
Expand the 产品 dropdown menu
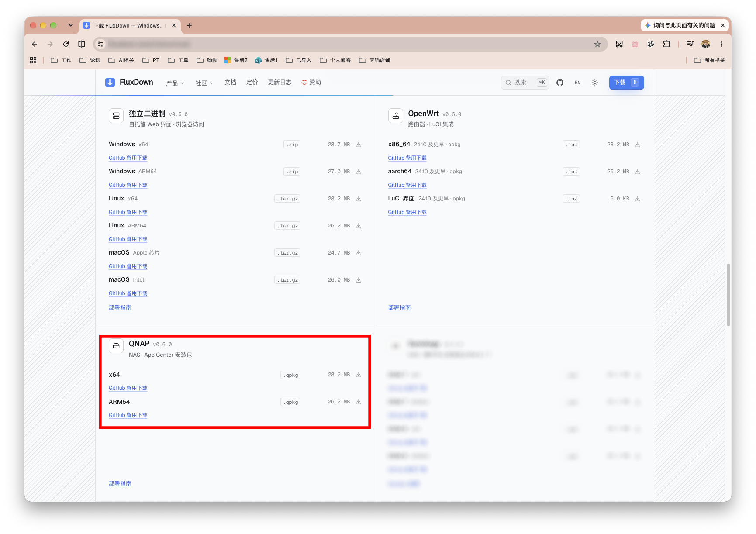(x=175, y=83)
